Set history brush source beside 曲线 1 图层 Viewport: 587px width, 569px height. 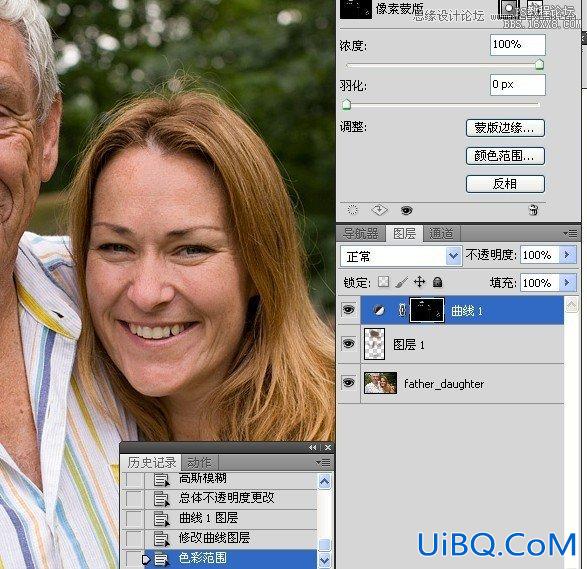134,518
